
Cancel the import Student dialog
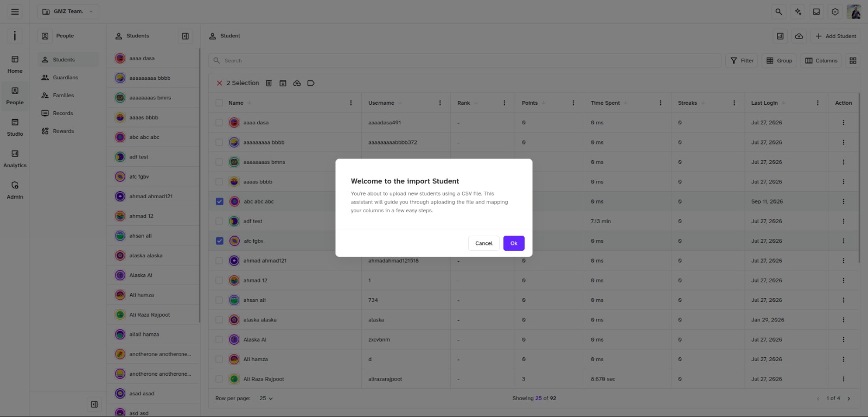(x=483, y=243)
